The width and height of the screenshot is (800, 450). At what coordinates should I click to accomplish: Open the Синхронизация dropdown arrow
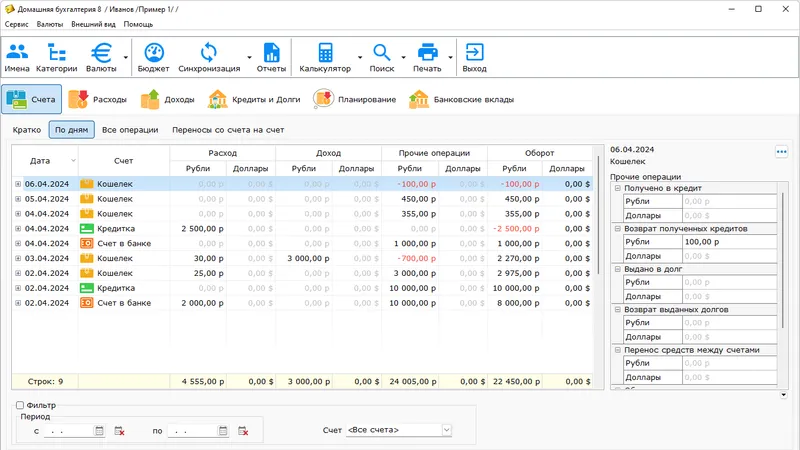tap(248, 58)
